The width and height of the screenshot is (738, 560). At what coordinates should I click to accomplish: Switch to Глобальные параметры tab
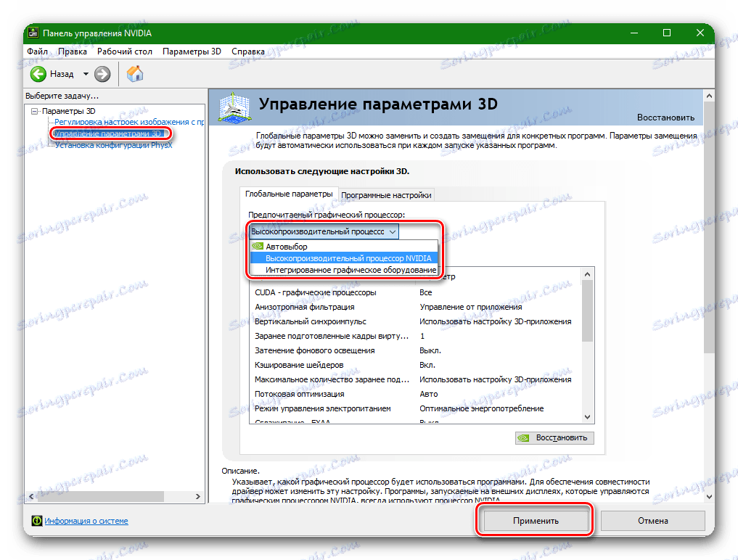point(289,194)
